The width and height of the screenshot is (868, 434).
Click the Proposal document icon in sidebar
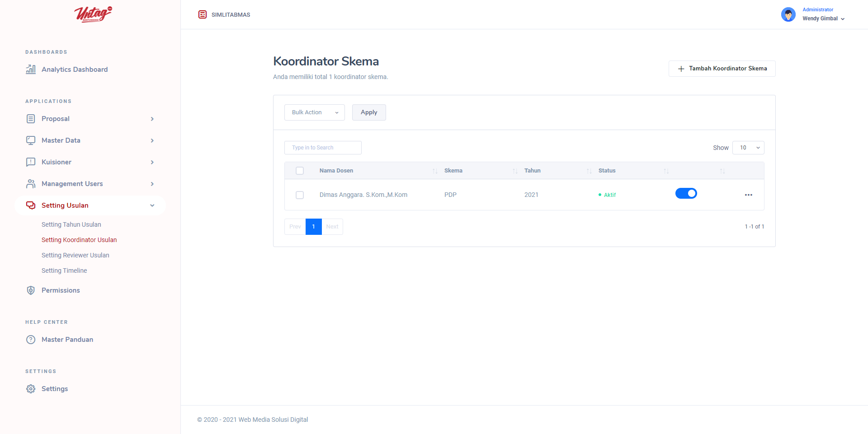[x=31, y=119]
